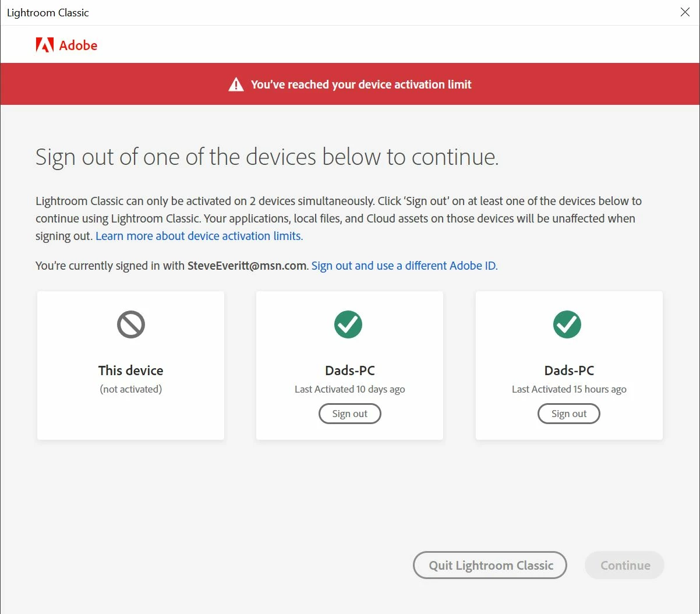Click the Adobe logo in header
The width and height of the screenshot is (700, 614).
coord(66,45)
